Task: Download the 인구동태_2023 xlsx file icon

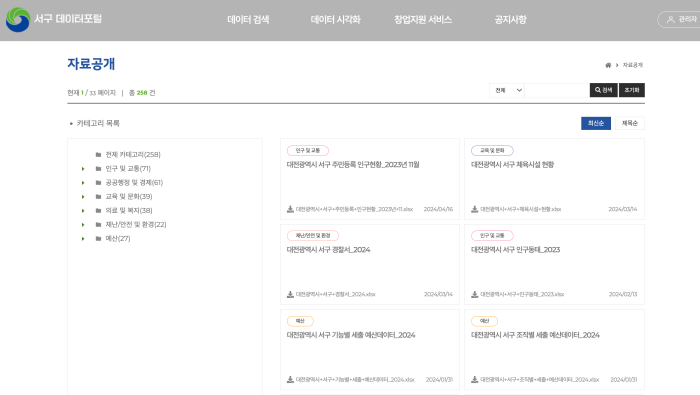Action: [475, 294]
